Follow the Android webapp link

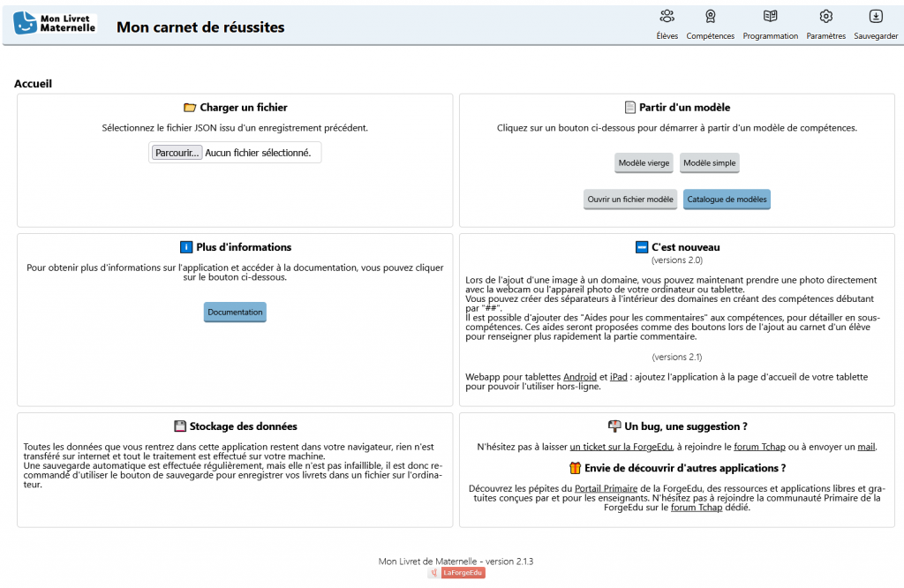point(579,377)
